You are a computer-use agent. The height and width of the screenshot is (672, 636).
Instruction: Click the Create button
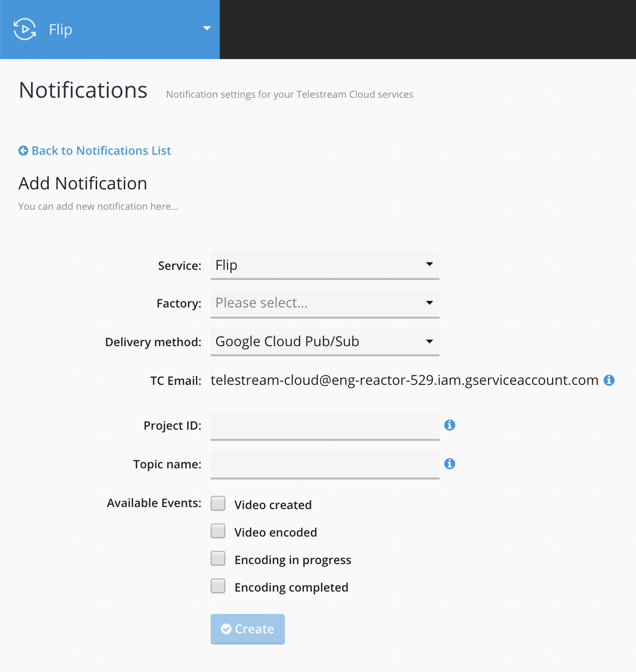[248, 629]
